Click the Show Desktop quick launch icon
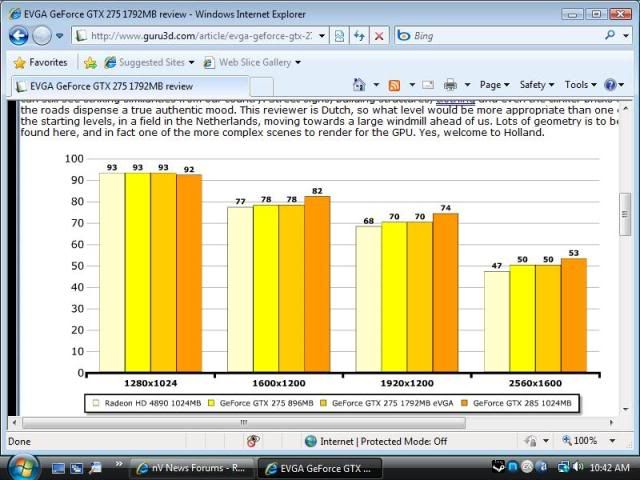The image size is (640, 480). click(x=58, y=468)
